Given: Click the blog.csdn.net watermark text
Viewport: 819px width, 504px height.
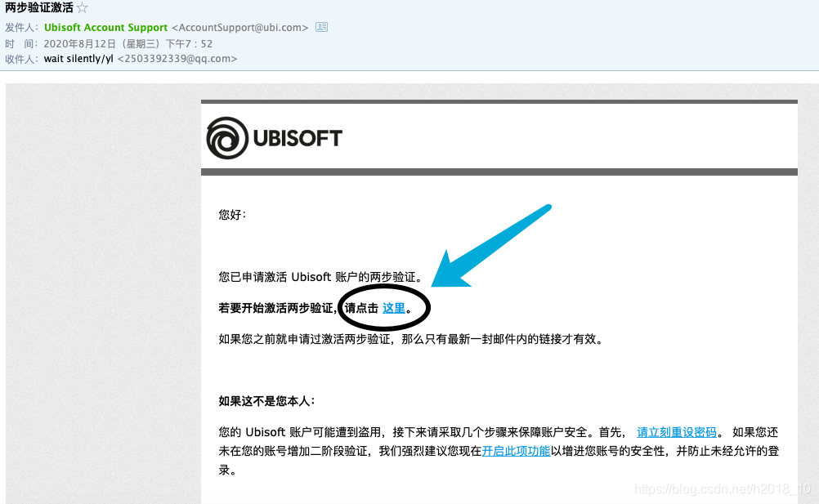Looking at the screenshot, I should 723,488.
